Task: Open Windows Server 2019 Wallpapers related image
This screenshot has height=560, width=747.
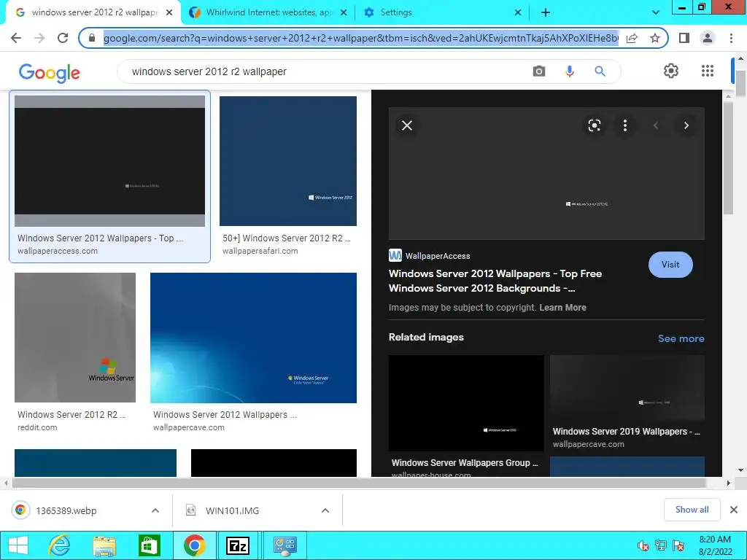Action: click(x=627, y=389)
